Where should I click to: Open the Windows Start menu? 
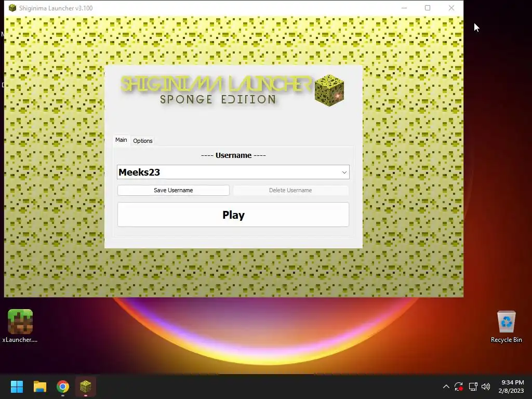pos(17,387)
